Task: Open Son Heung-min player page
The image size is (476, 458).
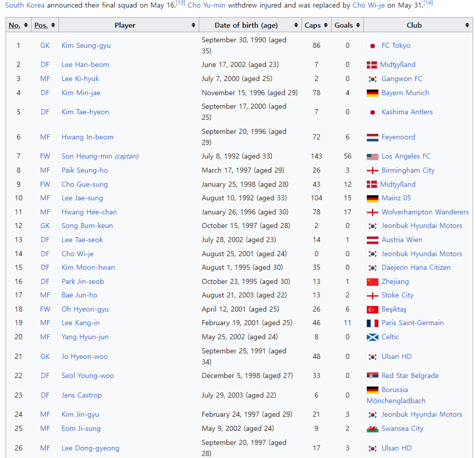Action: coord(87,156)
